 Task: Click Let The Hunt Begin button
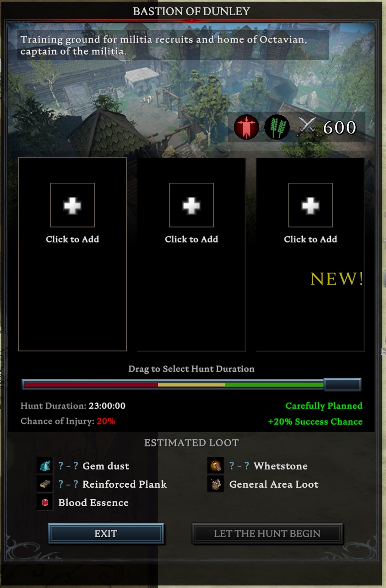267,534
